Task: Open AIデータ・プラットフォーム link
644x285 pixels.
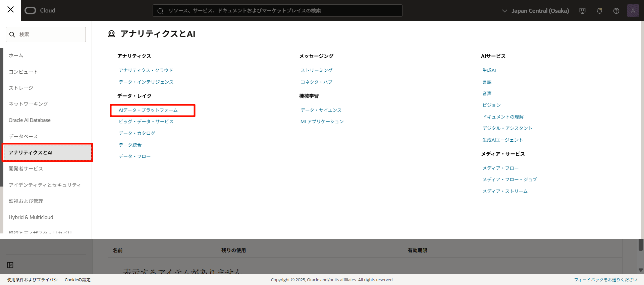Action: [x=148, y=110]
